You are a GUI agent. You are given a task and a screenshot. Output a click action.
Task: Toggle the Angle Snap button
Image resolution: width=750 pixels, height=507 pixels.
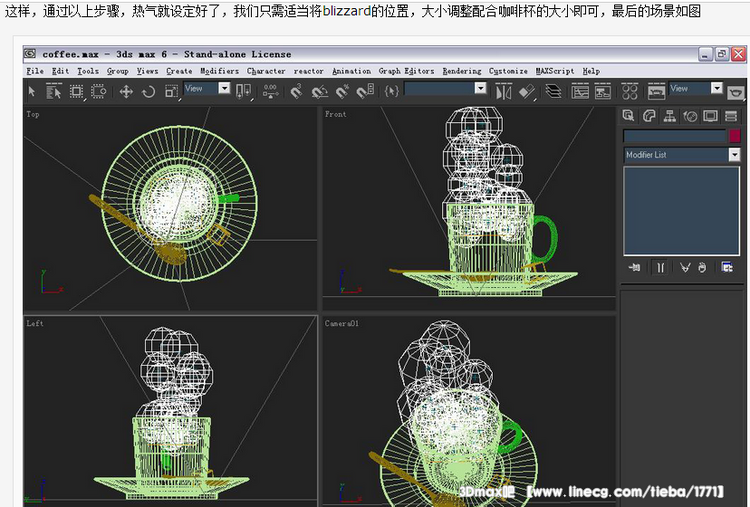point(320,91)
